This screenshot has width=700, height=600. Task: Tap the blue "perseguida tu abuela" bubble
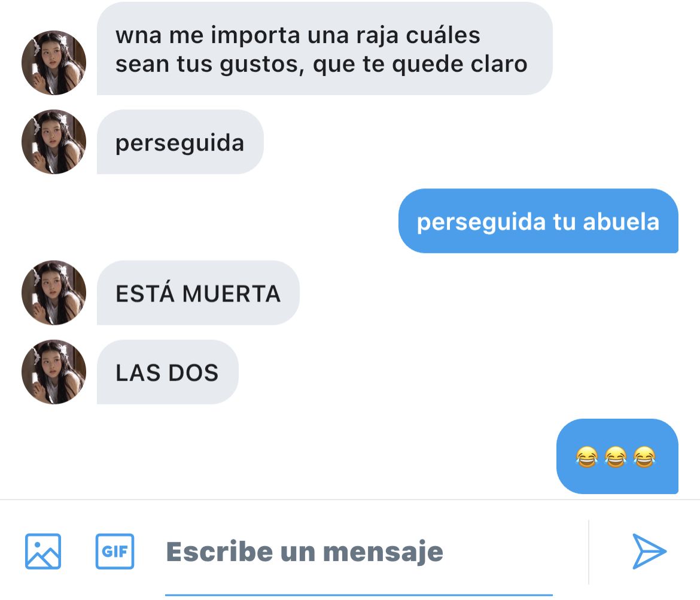point(538,221)
